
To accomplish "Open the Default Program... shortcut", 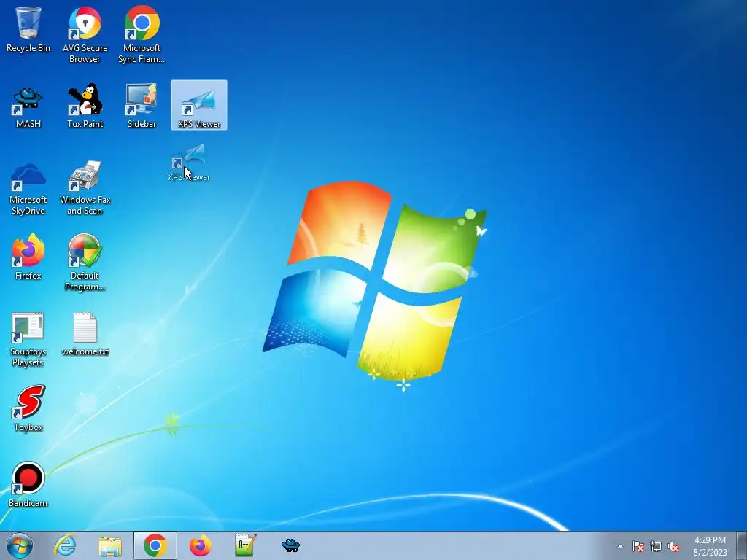I will pos(85,262).
